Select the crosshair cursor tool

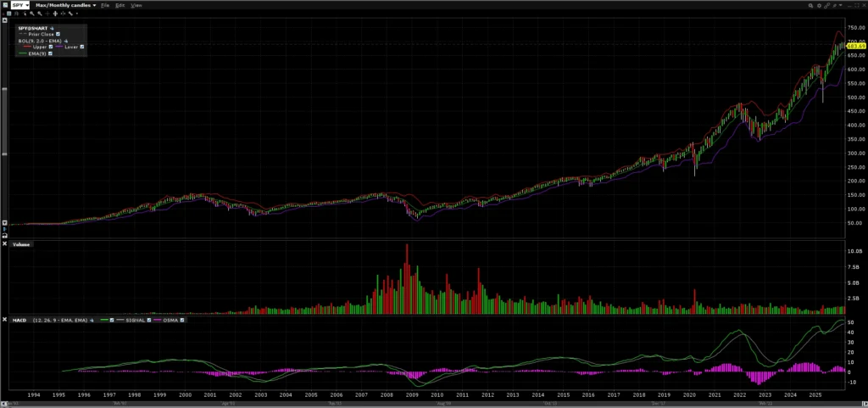click(47, 14)
